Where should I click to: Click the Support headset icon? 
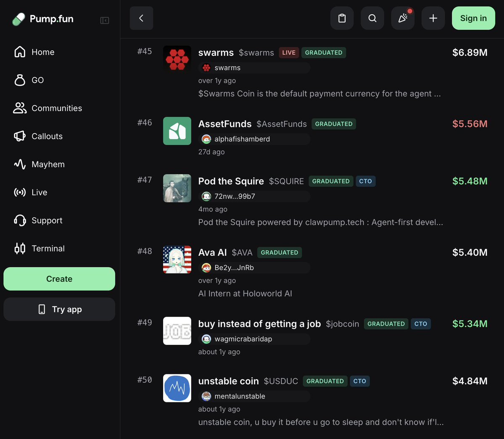(x=20, y=220)
